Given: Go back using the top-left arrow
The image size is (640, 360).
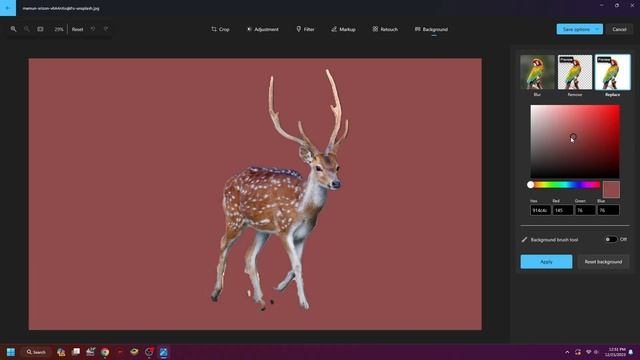Looking at the screenshot, I should click(8, 8).
